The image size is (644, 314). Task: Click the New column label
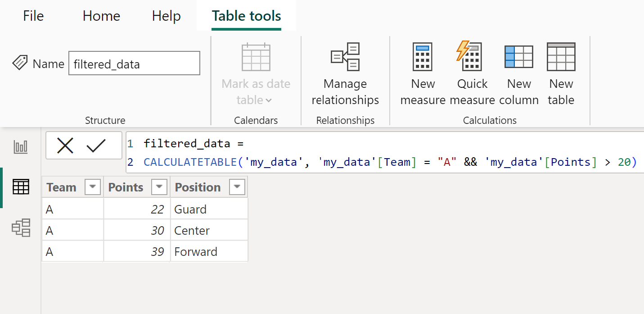(x=519, y=92)
